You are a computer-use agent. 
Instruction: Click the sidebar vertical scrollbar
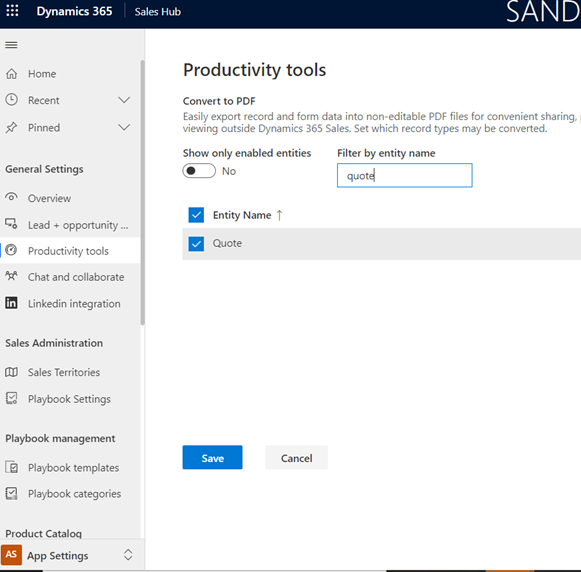point(142,193)
